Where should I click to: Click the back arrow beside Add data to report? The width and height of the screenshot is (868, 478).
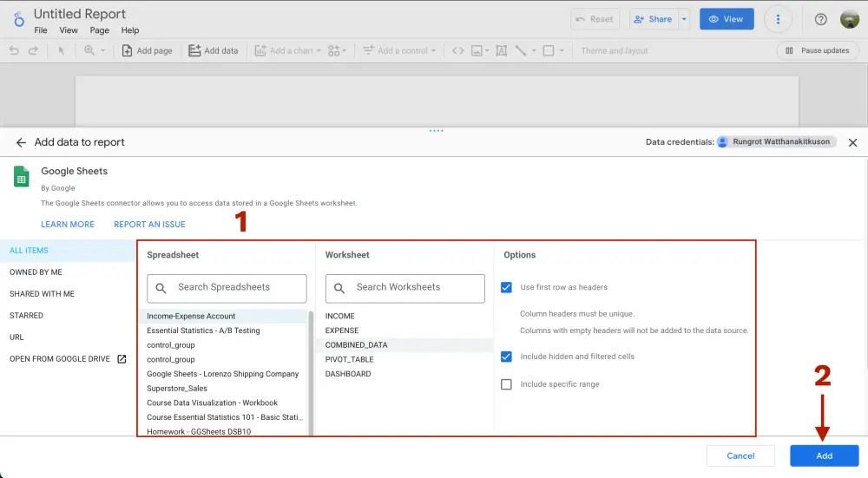point(21,142)
